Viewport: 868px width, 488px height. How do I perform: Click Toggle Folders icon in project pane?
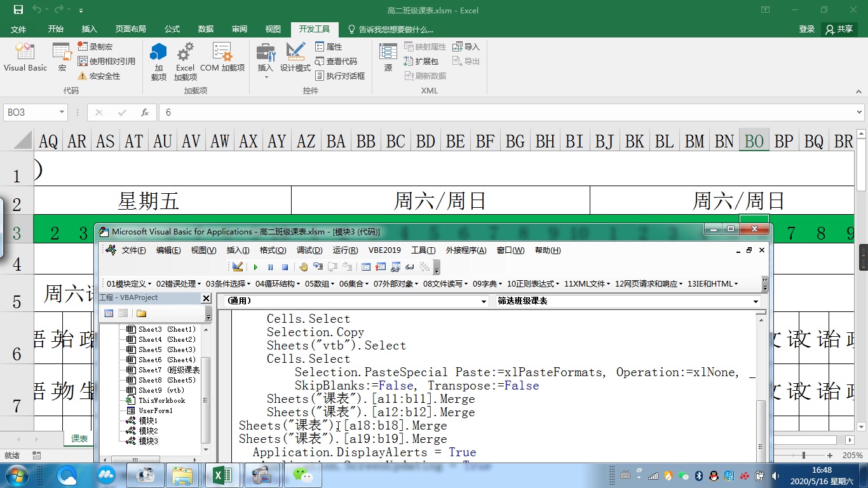(x=141, y=313)
